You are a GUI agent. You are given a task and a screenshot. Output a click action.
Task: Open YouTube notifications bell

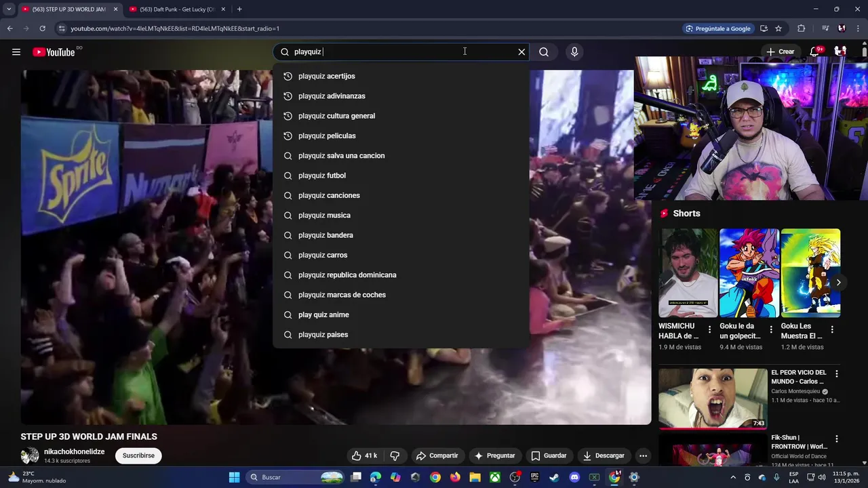pyautogui.click(x=816, y=52)
